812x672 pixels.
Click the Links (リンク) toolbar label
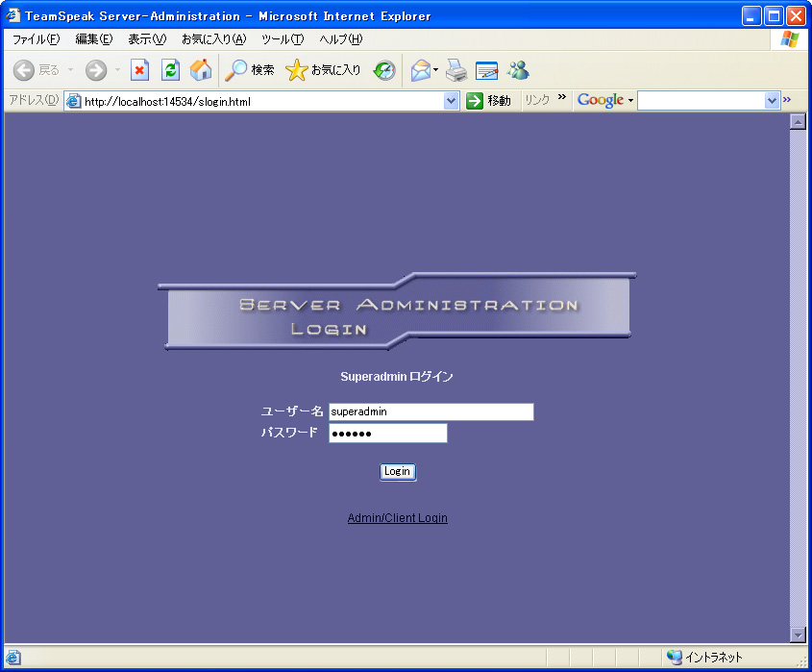click(537, 100)
